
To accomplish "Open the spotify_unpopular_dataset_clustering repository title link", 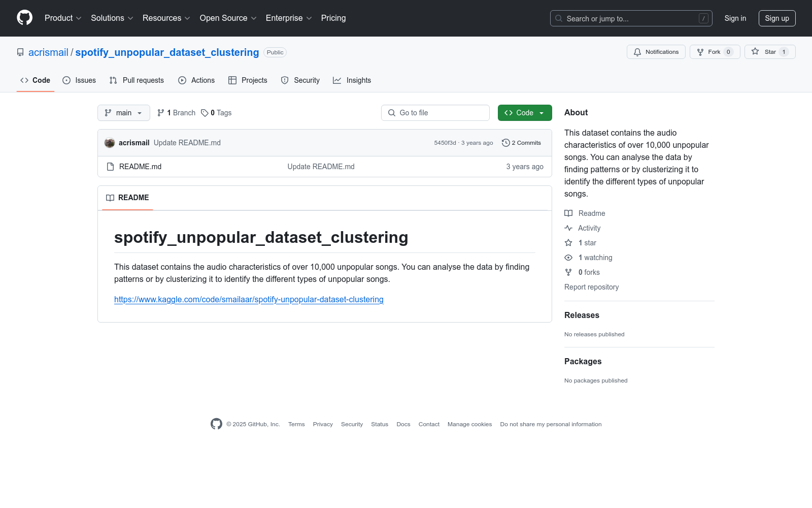I will pyautogui.click(x=167, y=52).
